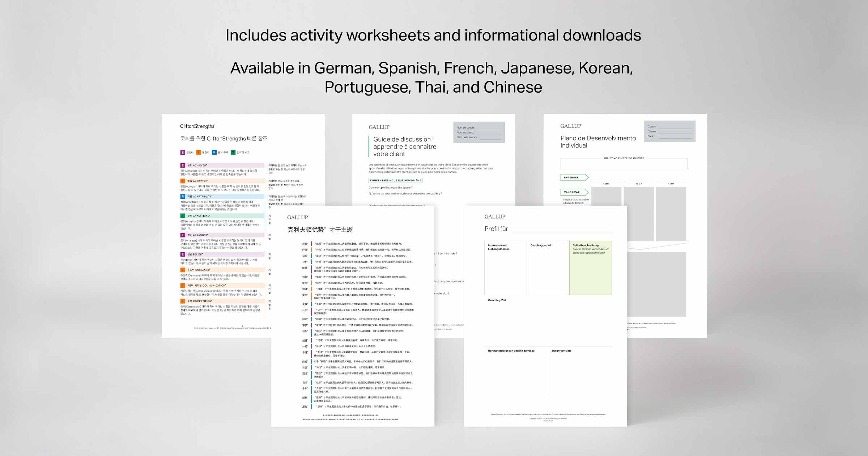Viewport: 868px width, 456px height.
Task: Select the E icon beside ARRANGER
Action: click(183, 235)
